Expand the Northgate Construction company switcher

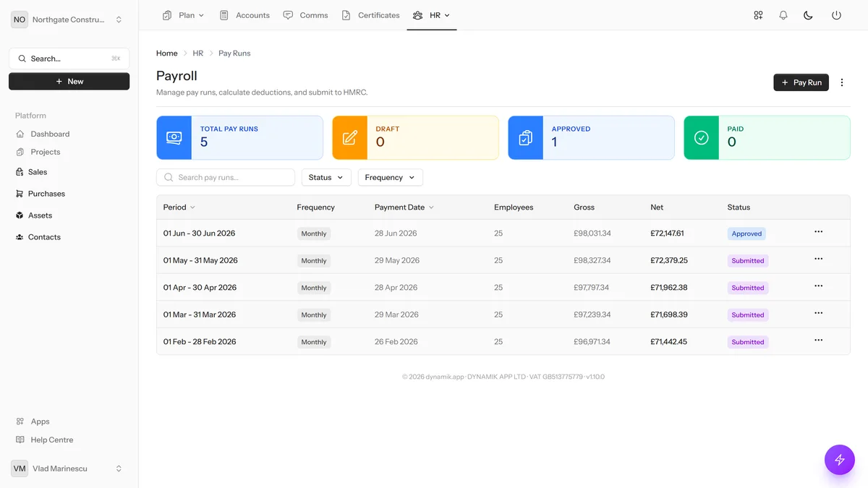pyautogui.click(x=119, y=20)
